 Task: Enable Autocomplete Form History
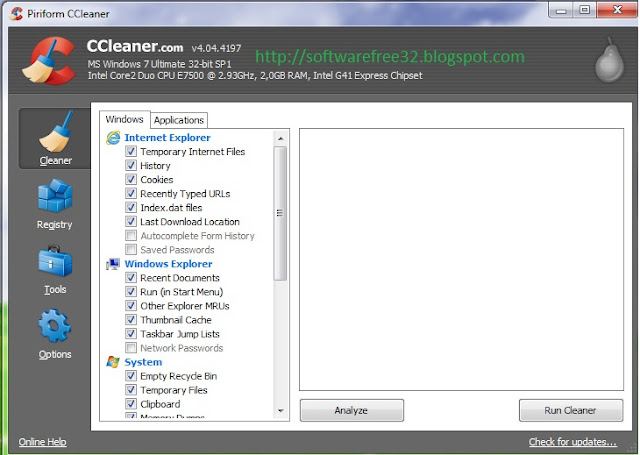[x=131, y=235]
